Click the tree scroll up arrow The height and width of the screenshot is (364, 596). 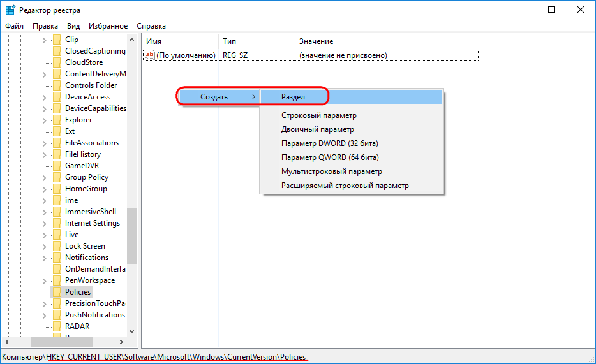click(x=131, y=40)
